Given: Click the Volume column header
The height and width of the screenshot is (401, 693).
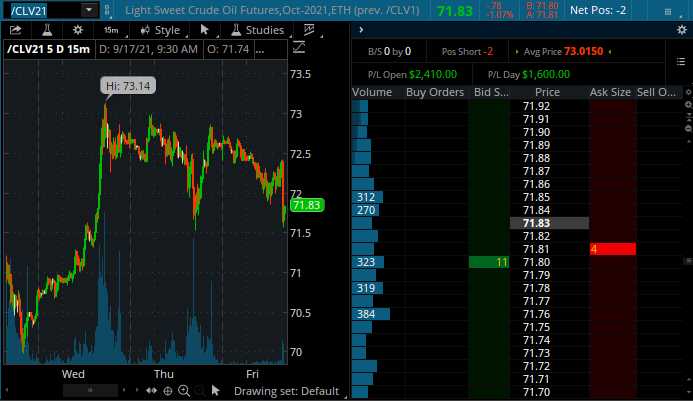Looking at the screenshot, I should point(372,93).
